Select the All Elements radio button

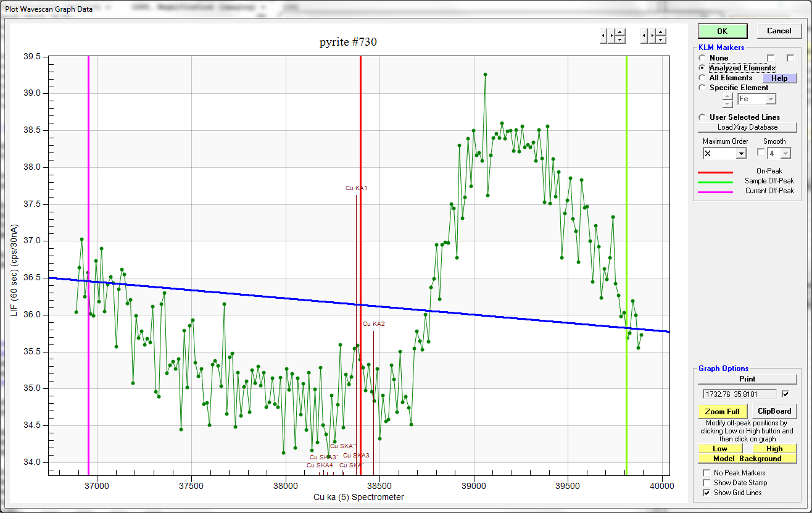pos(702,78)
